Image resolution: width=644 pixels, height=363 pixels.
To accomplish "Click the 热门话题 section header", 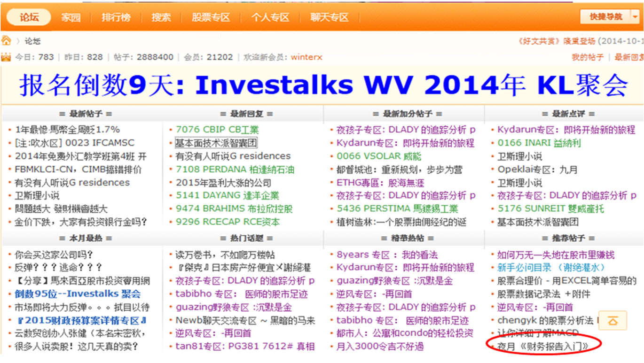I will [246, 239].
